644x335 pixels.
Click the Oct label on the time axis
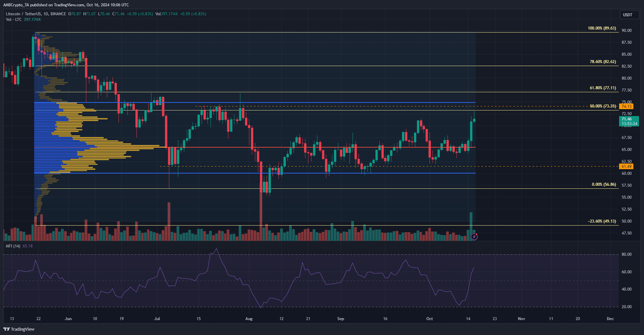430,319
